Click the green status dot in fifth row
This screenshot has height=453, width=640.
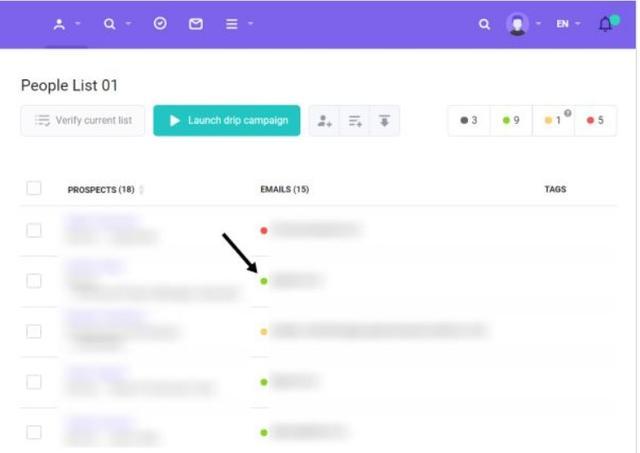point(264,433)
